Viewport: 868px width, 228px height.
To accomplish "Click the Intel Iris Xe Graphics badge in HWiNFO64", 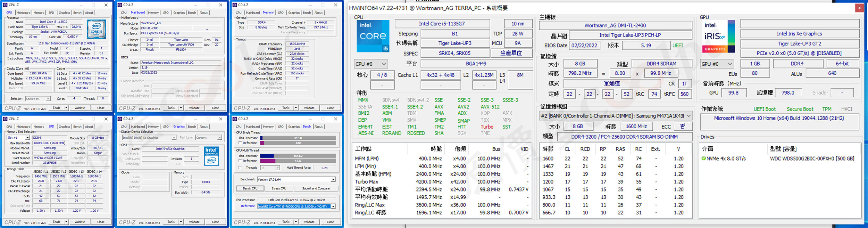I will 719,36.
